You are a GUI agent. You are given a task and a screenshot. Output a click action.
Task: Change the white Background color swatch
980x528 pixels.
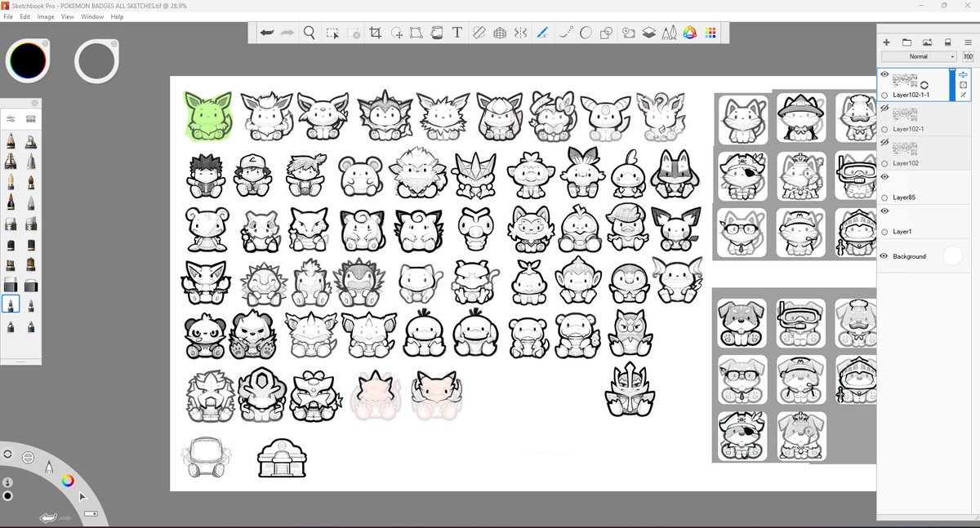tap(952, 256)
